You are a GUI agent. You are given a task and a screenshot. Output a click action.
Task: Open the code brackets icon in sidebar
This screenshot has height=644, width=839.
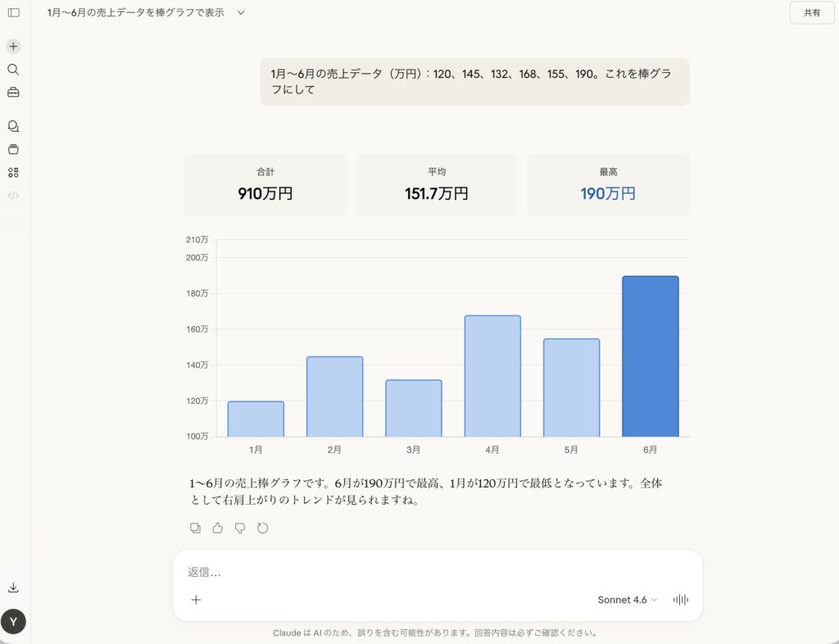[13, 196]
